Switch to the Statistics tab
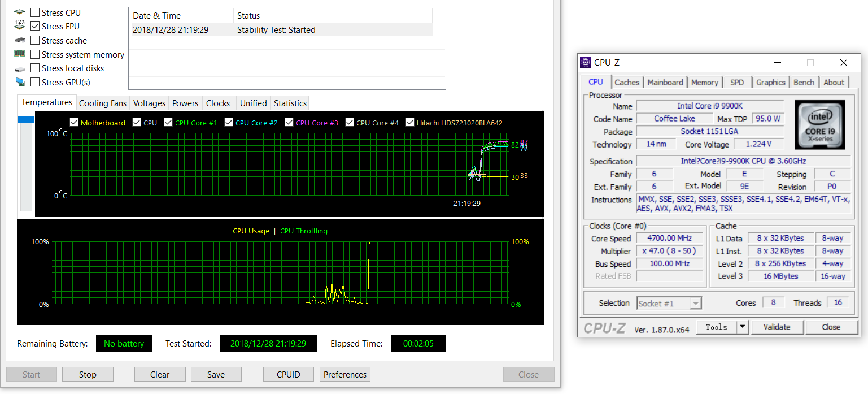The width and height of the screenshot is (868, 394). (x=290, y=103)
